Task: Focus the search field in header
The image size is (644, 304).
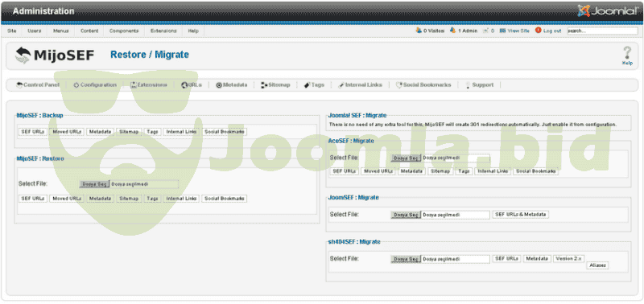Action: pyautogui.click(x=602, y=31)
